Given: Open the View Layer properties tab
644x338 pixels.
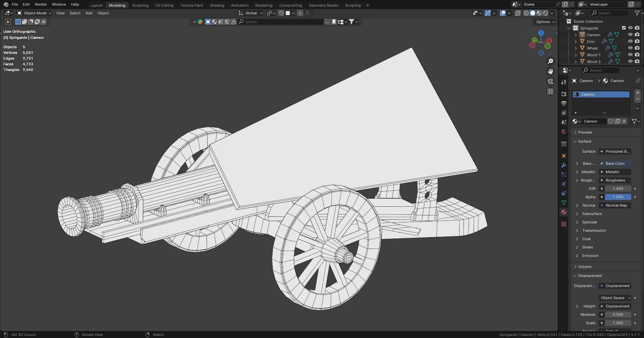Looking at the screenshot, I should tap(564, 113).
